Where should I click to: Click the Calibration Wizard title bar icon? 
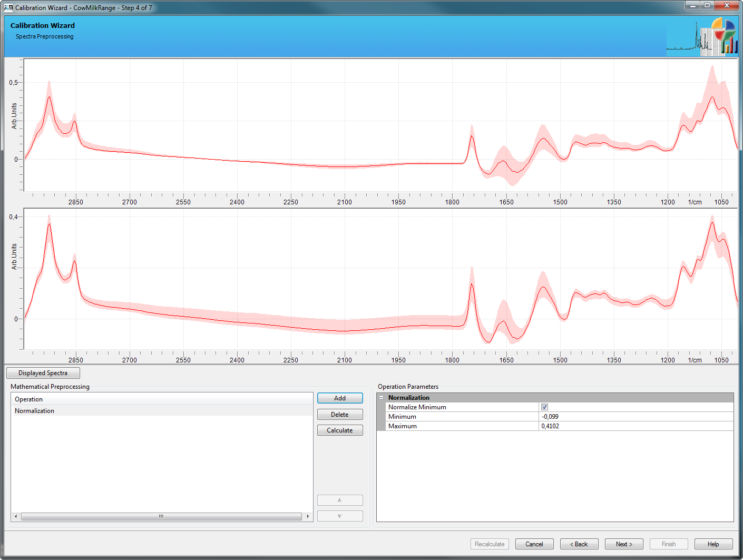[8, 7]
